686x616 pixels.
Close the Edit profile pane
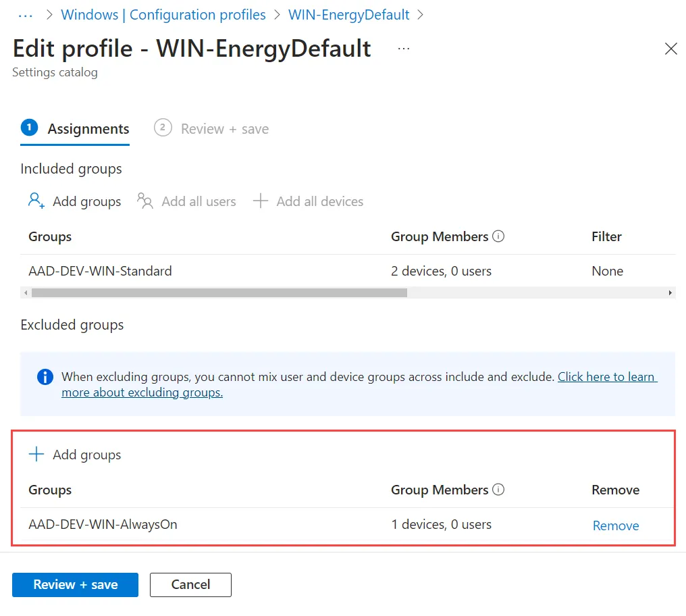click(x=670, y=49)
